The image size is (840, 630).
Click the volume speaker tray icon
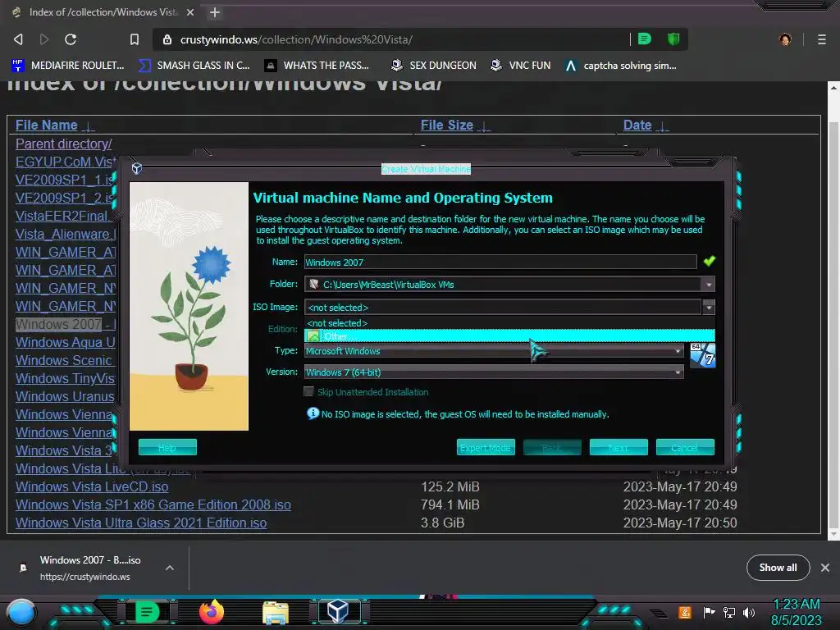coord(749,612)
